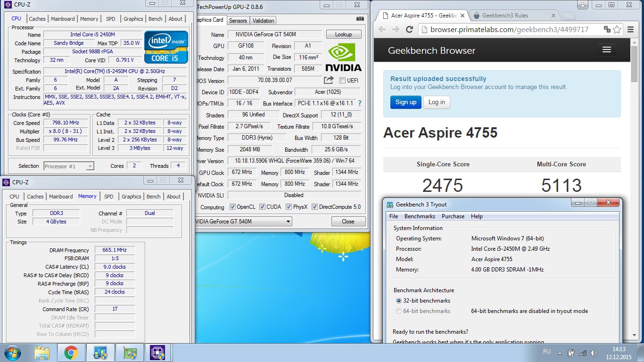Click the GPU-Z driver version field
Image resolution: width=644 pixels, height=362 pixels.
(295, 161)
